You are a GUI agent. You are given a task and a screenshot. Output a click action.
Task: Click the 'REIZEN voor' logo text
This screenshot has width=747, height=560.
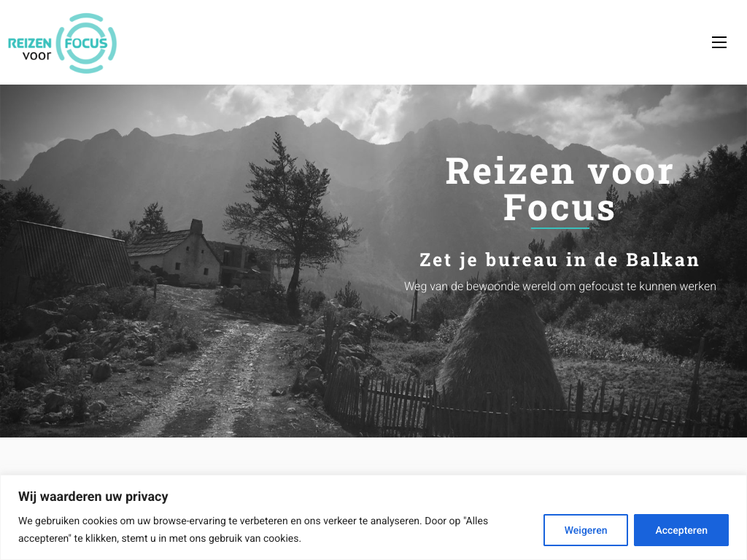pyautogui.click(x=30, y=49)
